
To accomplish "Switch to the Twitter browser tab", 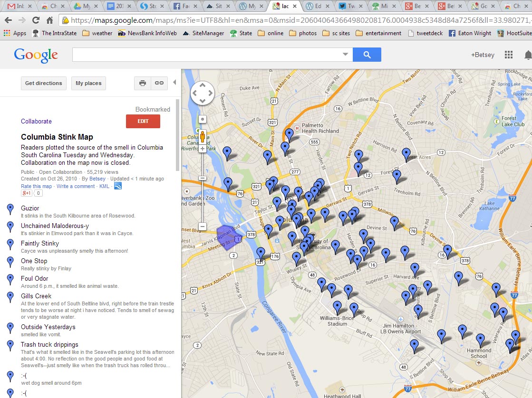I will [348, 7].
